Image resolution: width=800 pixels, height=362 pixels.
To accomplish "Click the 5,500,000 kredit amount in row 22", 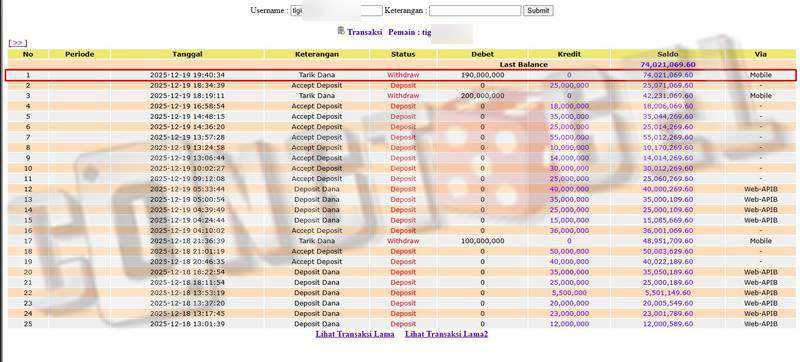I will 569,293.
